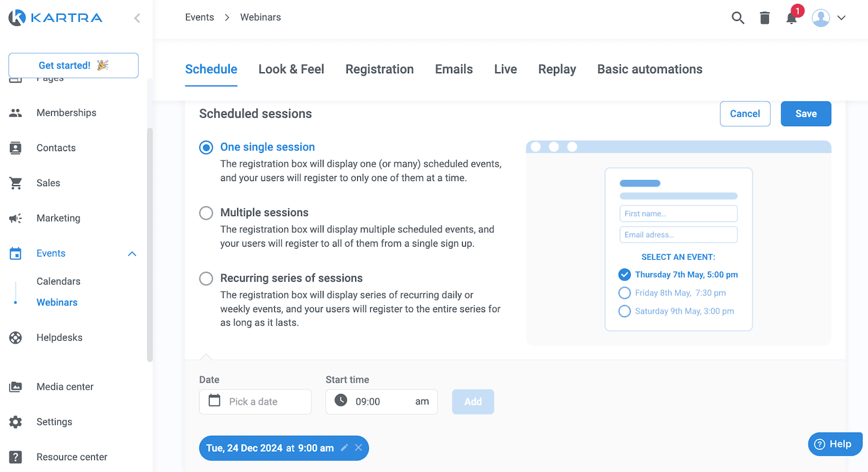Image resolution: width=868 pixels, height=472 pixels.
Task: Click the Pick a date field
Action: 255,401
